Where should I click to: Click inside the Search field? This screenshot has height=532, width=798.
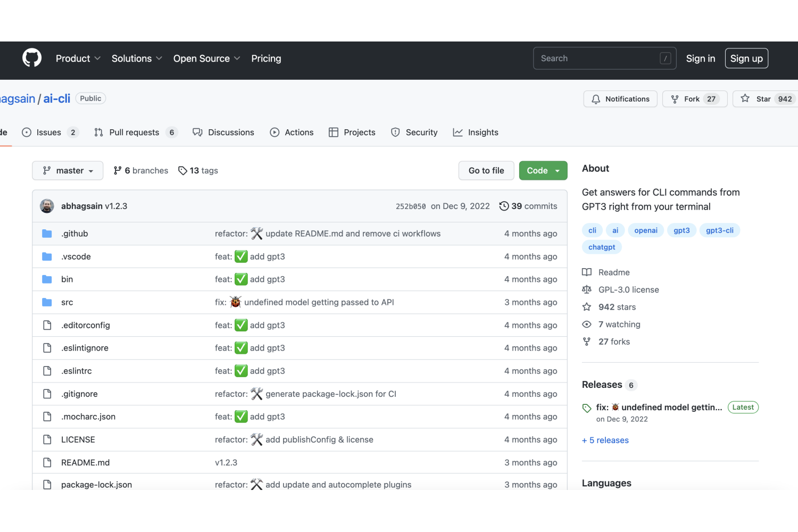tap(605, 59)
